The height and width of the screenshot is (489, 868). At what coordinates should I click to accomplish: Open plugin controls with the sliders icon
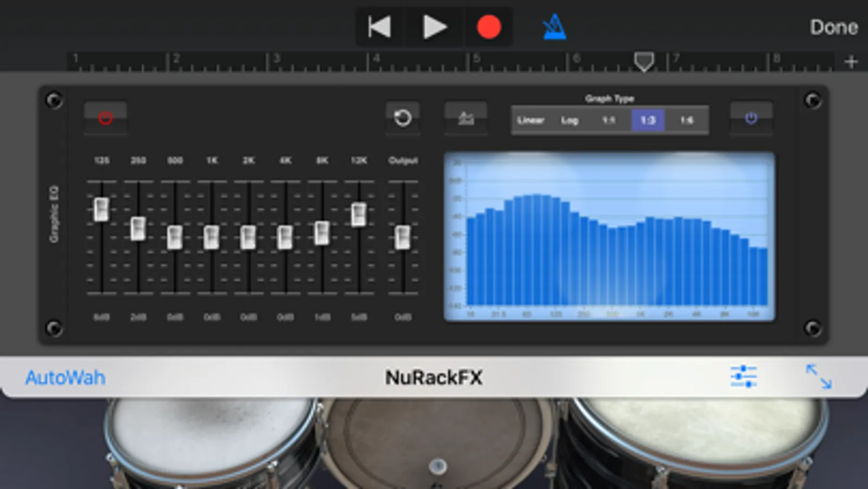point(743,377)
